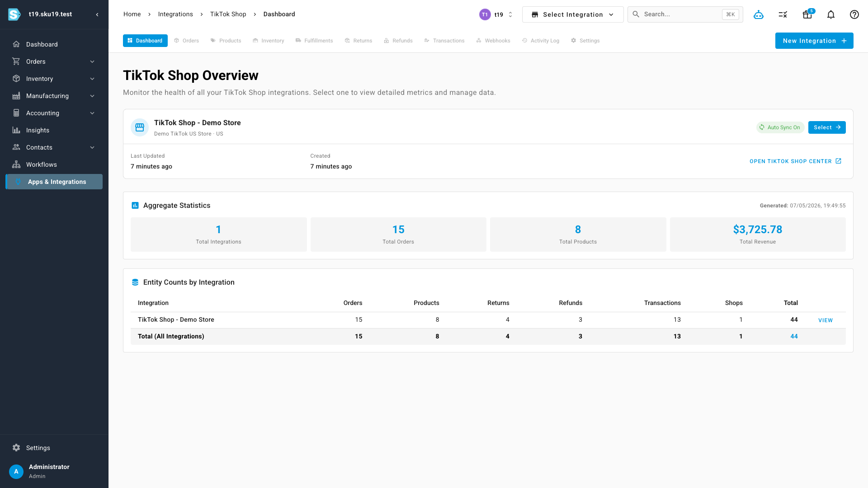Click the Aggregate Statistics chart icon
Viewport: 868px width, 488px height.
135,206
